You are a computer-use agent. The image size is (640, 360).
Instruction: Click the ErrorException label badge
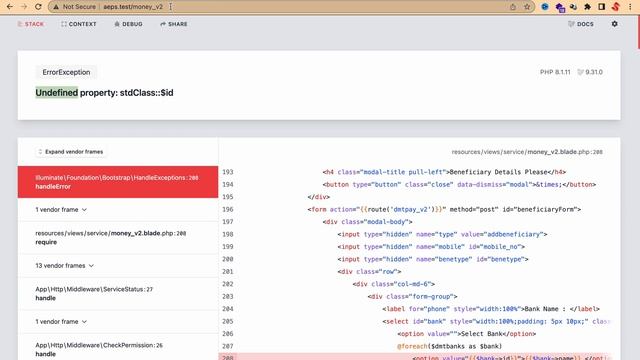pos(66,72)
